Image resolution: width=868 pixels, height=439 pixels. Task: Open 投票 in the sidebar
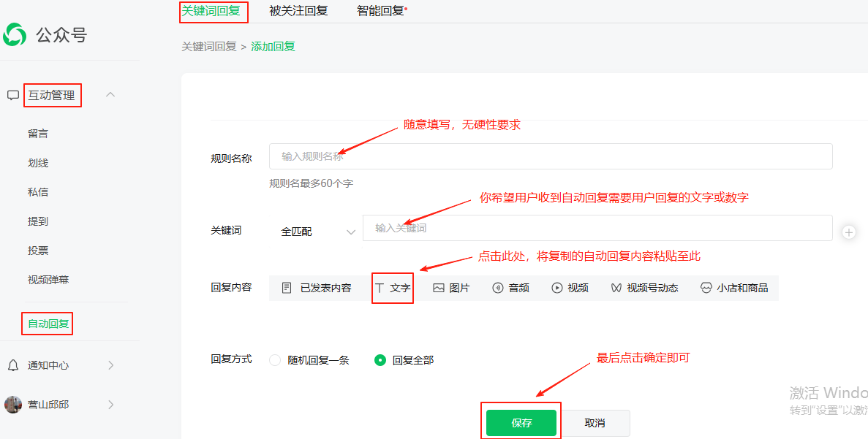coord(37,251)
